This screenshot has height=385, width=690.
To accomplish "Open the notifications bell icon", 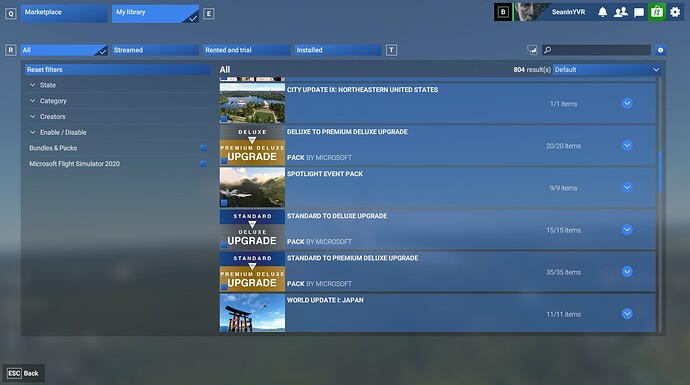I will click(602, 12).
